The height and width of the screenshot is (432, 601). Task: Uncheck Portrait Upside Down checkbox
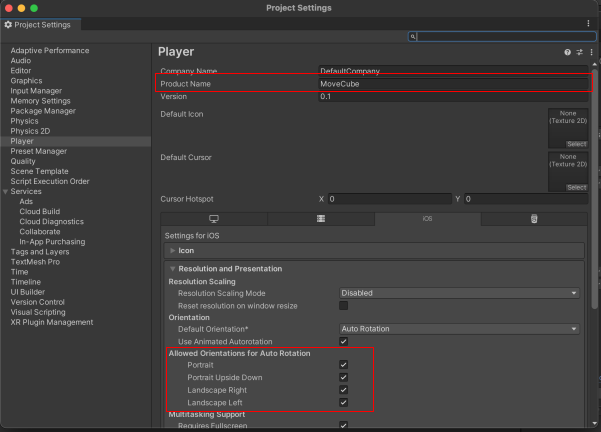click(343, 377)
